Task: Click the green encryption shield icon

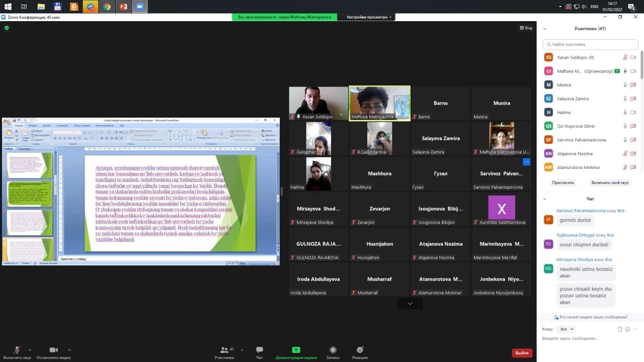Action: (7, 28)
